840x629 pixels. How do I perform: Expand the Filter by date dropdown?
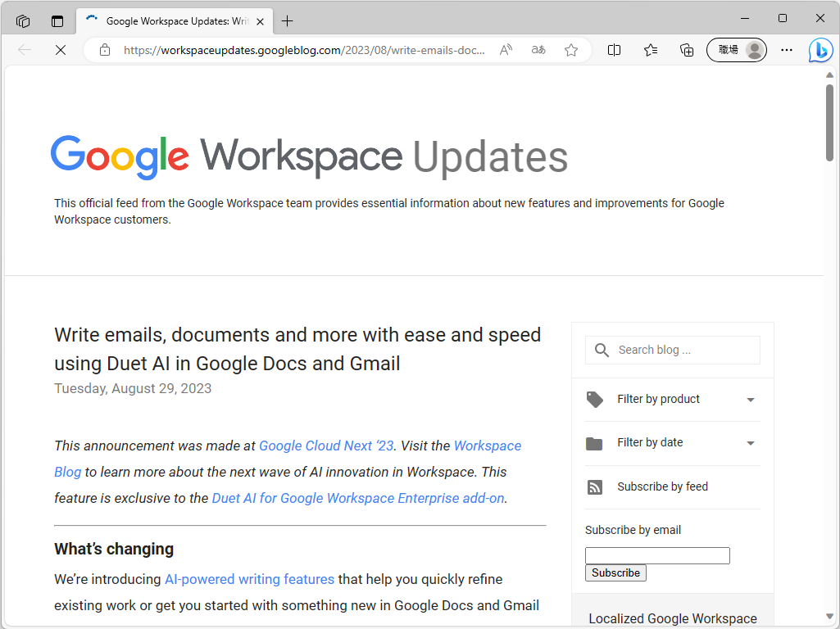750,443
